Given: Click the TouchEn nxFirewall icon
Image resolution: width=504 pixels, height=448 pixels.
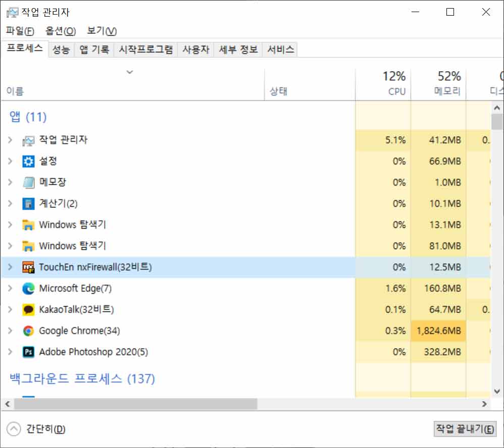Looking at the screenshot, I should pyautogui.click(x=28, y=267).
